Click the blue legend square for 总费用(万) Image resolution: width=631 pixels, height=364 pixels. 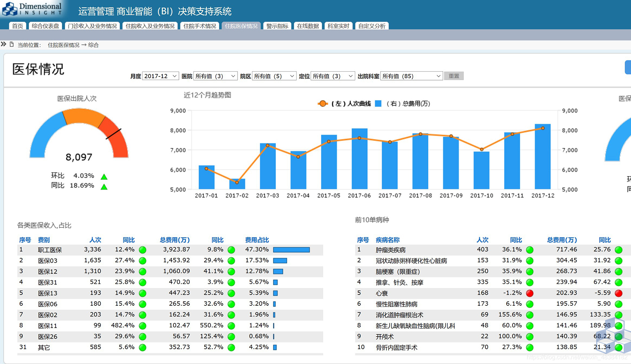pos(378,104)
